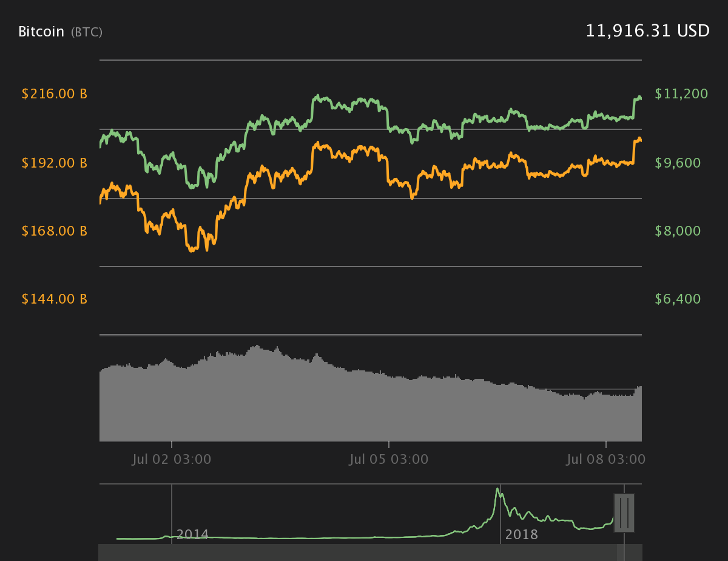This screenshot has height=561, width=728.
Task: Click the $6,400 price axis label
Action: click(x=678, y=299)
